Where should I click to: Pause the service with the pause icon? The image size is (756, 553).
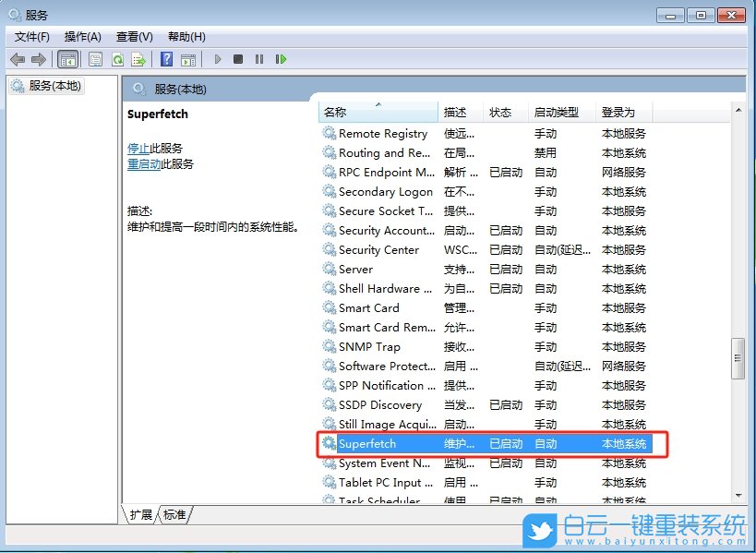pos(261,59)
